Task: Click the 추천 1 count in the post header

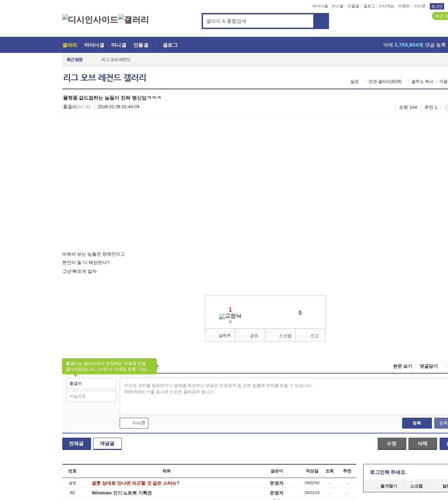Action: point(430,107)
